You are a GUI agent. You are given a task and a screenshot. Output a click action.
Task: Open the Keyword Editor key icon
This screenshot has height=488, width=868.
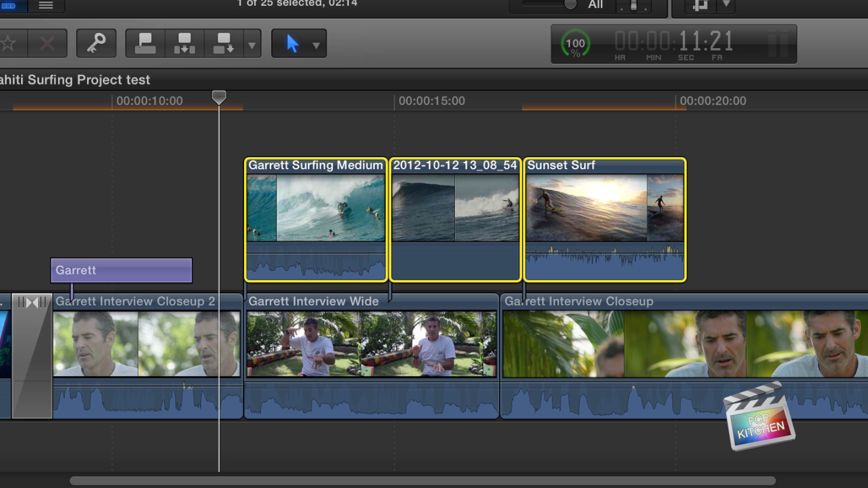pyautogui.click(x=96, y=43)
